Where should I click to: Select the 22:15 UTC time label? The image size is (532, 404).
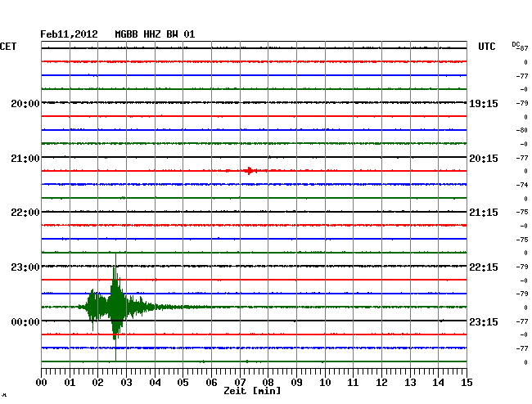coord(484,267)
